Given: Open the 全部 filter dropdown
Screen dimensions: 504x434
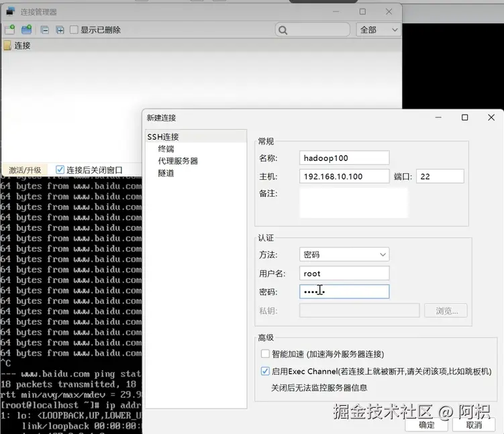Looking at the screenshot, I should pos(379,30).
